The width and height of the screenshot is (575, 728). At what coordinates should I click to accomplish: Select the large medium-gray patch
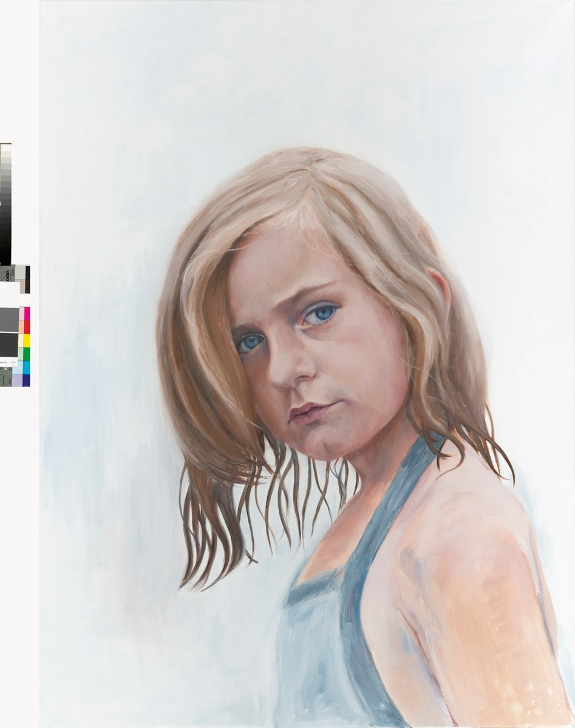click(10, 320)
